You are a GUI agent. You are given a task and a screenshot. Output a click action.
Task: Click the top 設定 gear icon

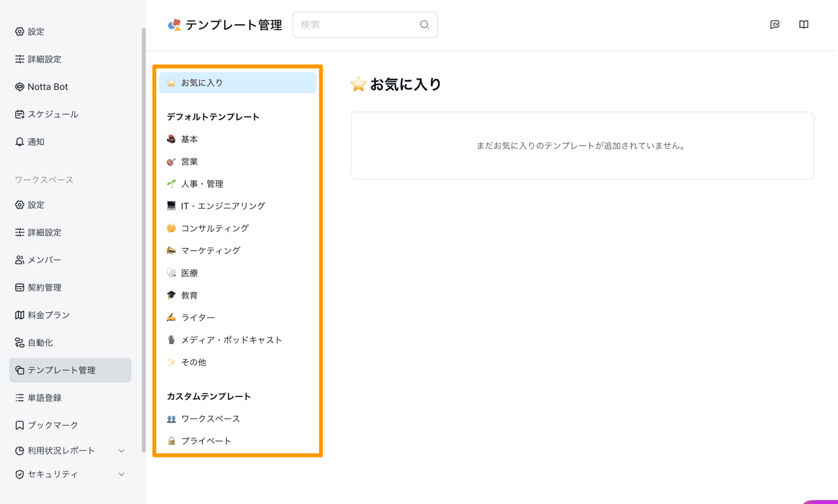(x=20, y=32)
